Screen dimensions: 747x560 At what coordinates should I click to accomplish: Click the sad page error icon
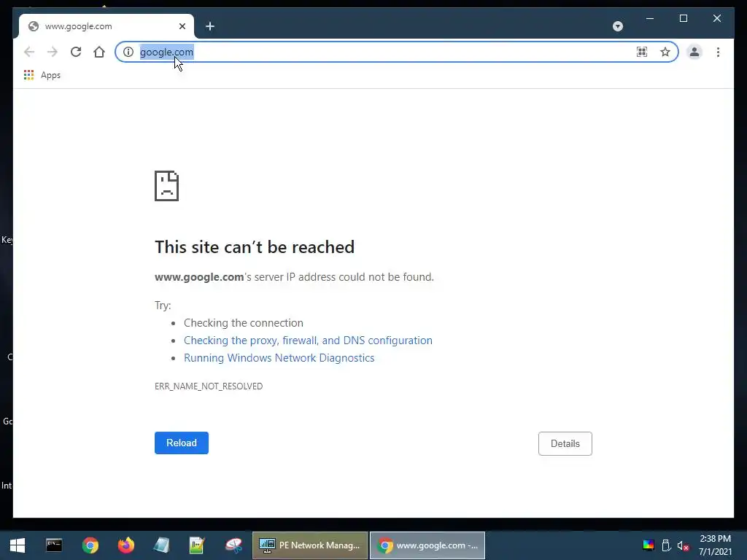click(167, 186)
